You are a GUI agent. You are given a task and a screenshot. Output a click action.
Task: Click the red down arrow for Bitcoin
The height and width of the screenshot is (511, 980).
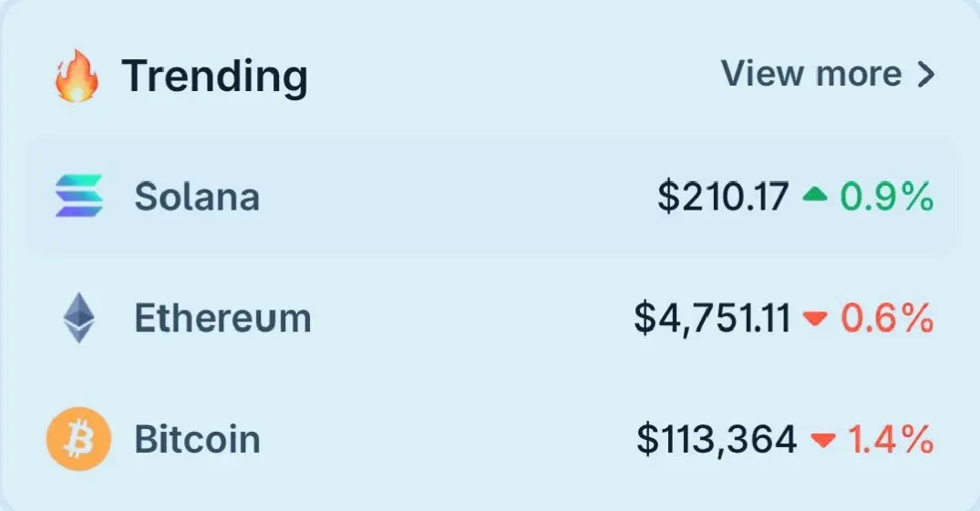pos(822,441)
